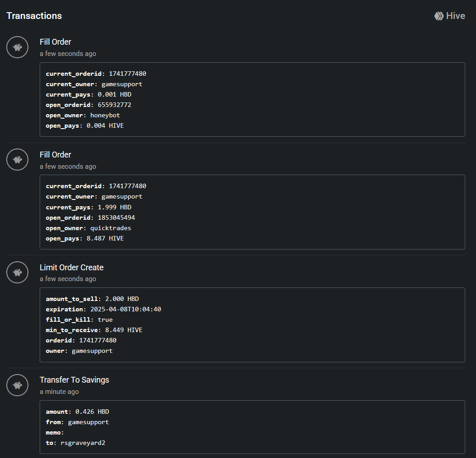
Task: Select amount_to_sell value 2.000 HBD
Action: click(122, 299)
